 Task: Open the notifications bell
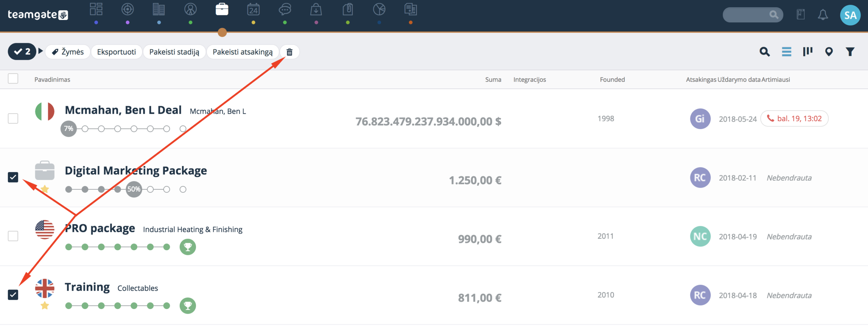coord(823,15)
